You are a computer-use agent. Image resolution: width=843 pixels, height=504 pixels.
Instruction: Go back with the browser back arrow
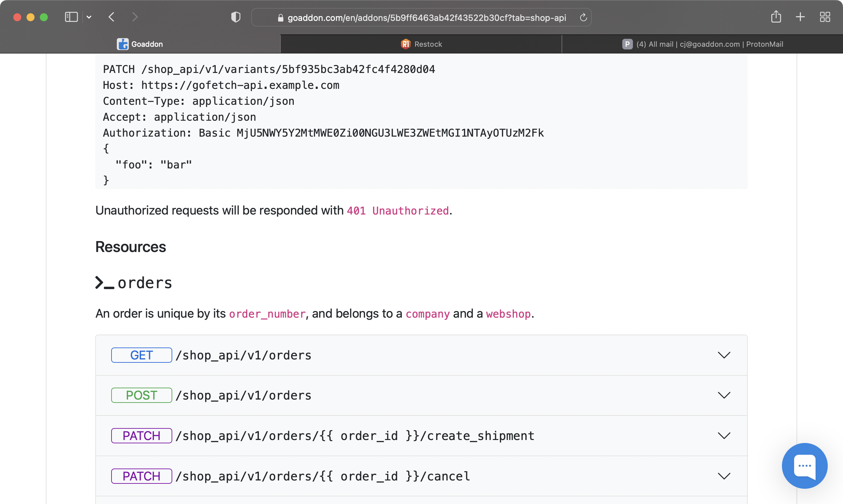tap(112, 17)
